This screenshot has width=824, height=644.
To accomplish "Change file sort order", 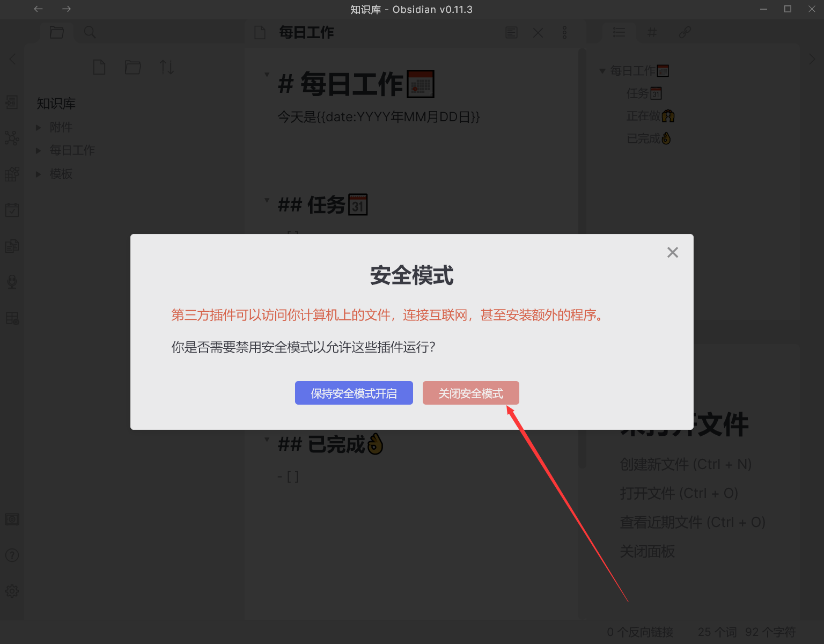I will coord(167,67).
